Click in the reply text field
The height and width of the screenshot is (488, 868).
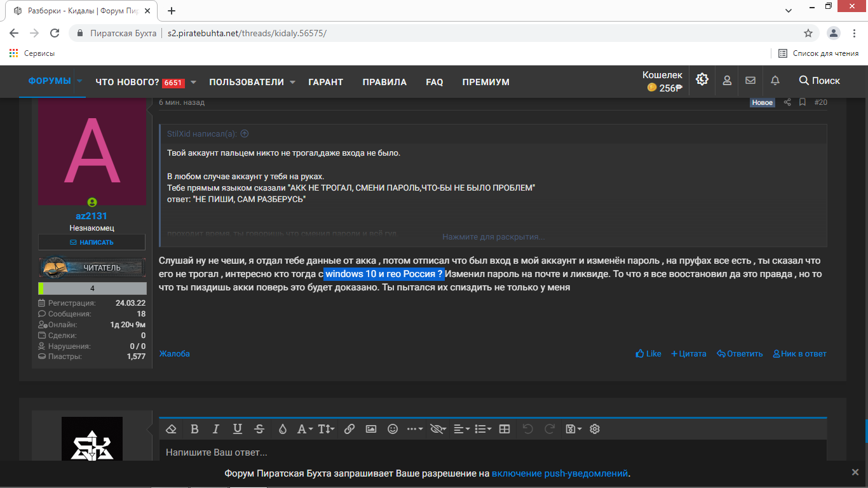(493, 452)
